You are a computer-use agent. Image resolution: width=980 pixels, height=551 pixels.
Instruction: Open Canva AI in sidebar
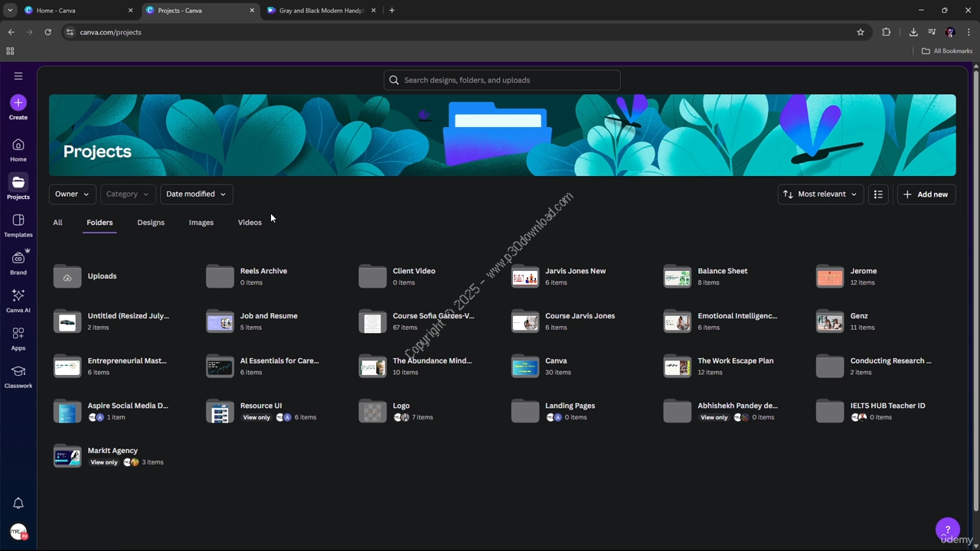tap(18, 301)
